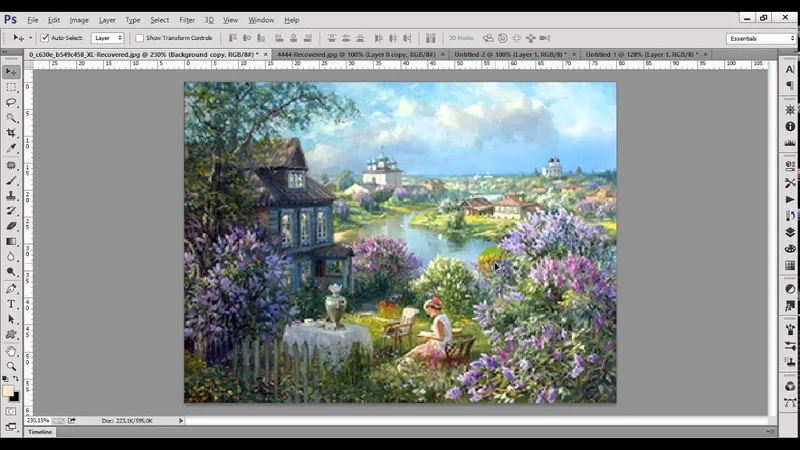Enable Show Transform Controls checkbox
The image size is (800, 450).
(139, 38)
